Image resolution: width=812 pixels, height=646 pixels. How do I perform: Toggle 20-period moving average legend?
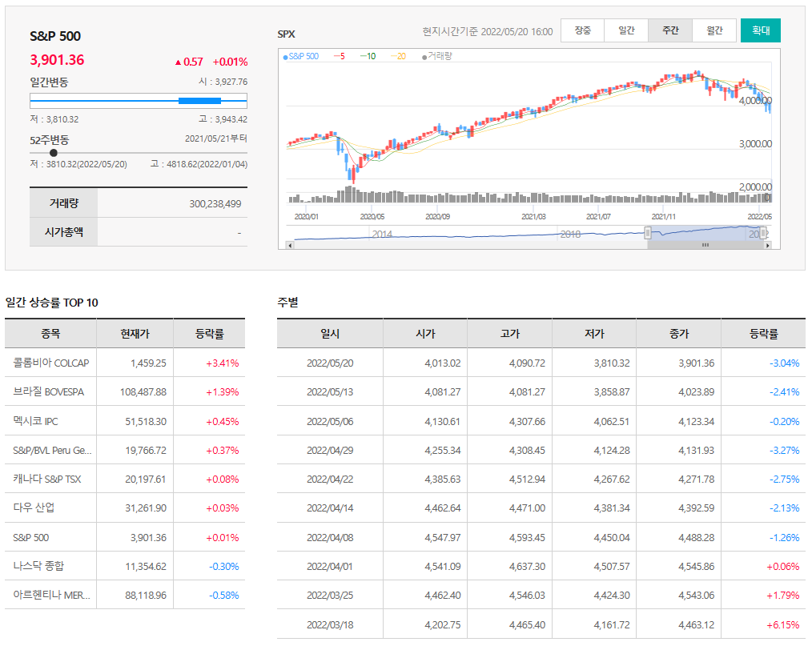pyautogui.click(x=398, y=56)
